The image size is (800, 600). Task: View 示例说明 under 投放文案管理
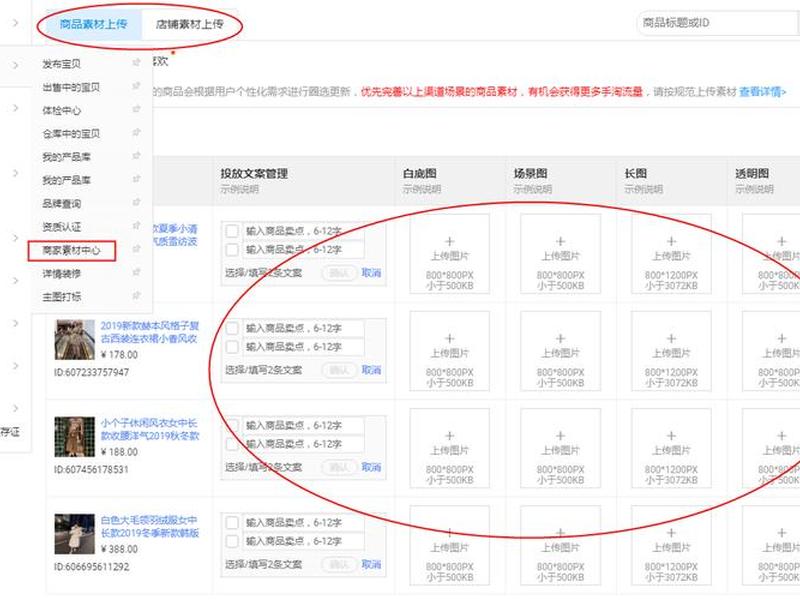(239, 189)
